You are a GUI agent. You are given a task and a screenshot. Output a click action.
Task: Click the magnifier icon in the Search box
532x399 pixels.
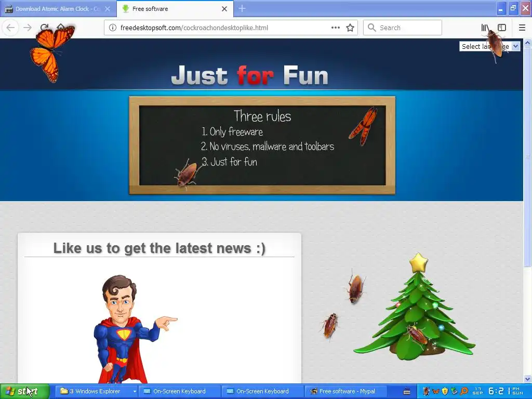371,28
